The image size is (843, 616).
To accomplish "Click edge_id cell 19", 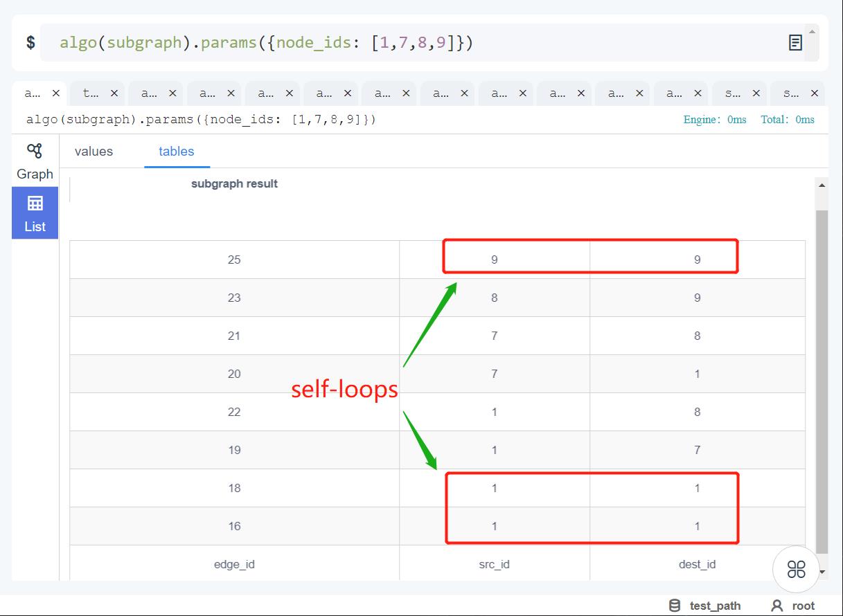I will (234, 450).
